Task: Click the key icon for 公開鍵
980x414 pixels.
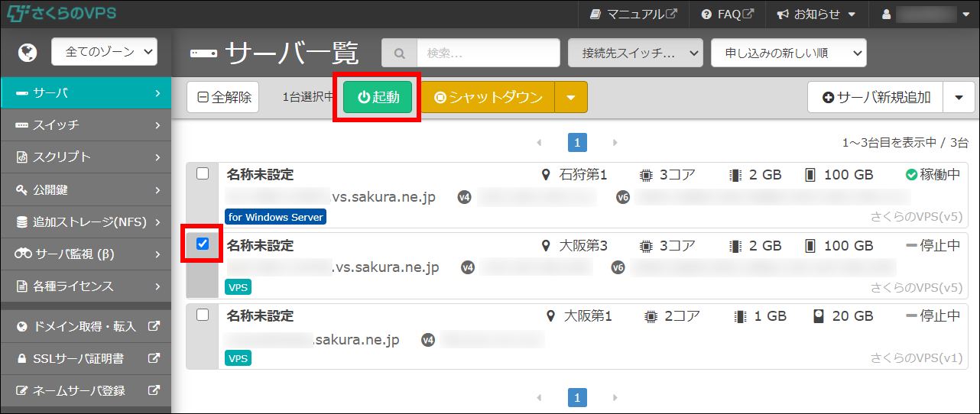Action: pyautogui.click(x=21, y=189)
